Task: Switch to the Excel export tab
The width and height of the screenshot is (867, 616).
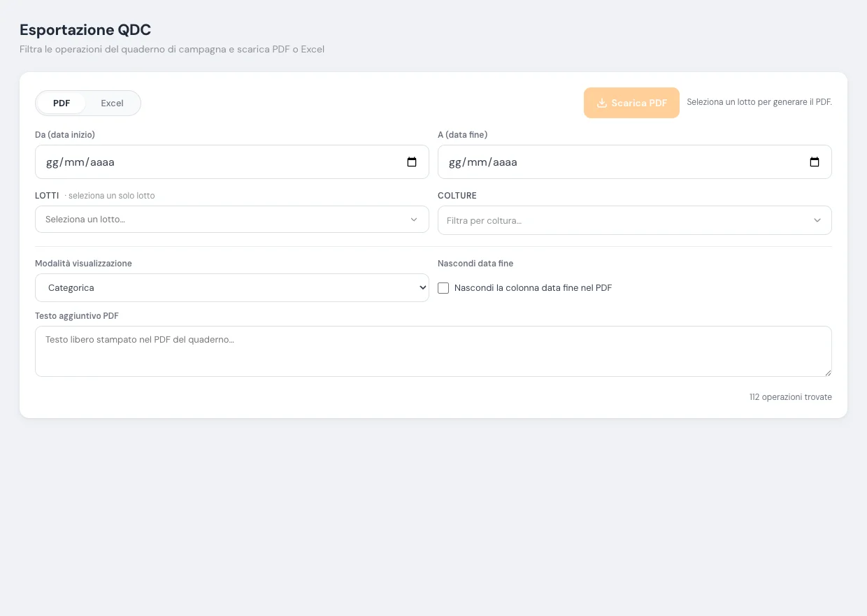Action: (112, 103)
